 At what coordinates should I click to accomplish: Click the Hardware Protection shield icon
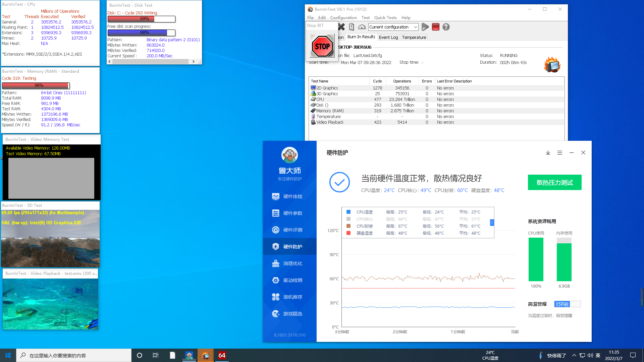275,247
